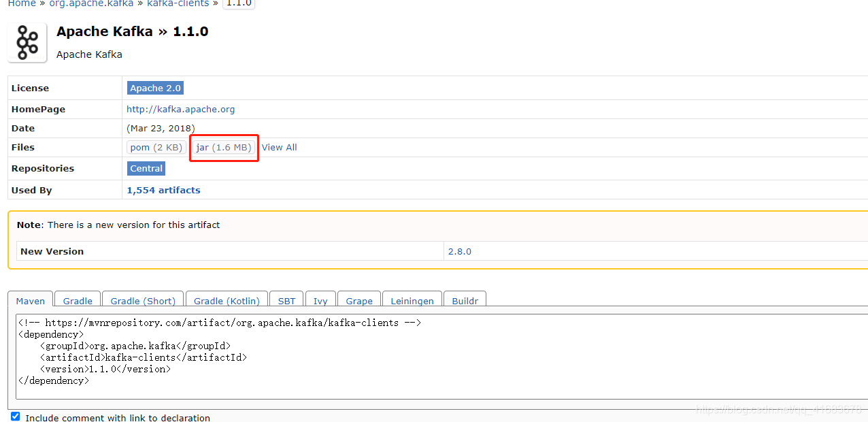This screenshot has height=422, width=868.
Task: Click the Files row label
Action: click(23, 147)
